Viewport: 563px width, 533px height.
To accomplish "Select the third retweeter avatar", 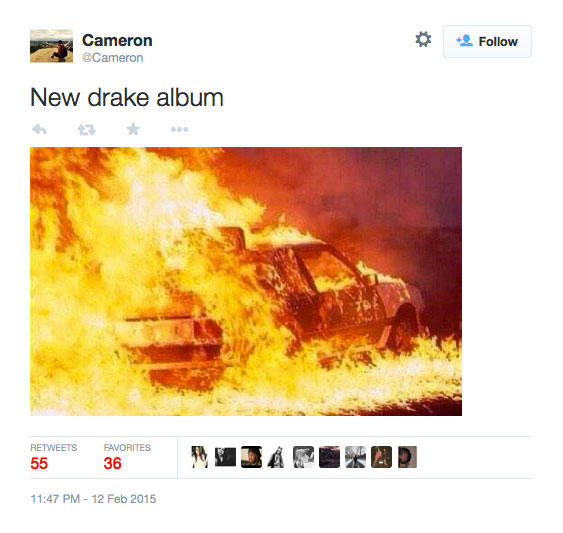I will [x=251, y=457].
